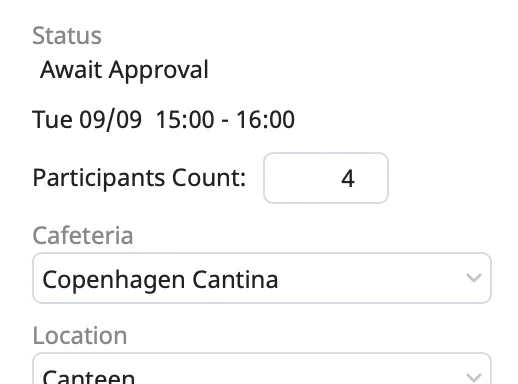Click the Await Approval status text
The image size is (518, 384).
point(124,70)
